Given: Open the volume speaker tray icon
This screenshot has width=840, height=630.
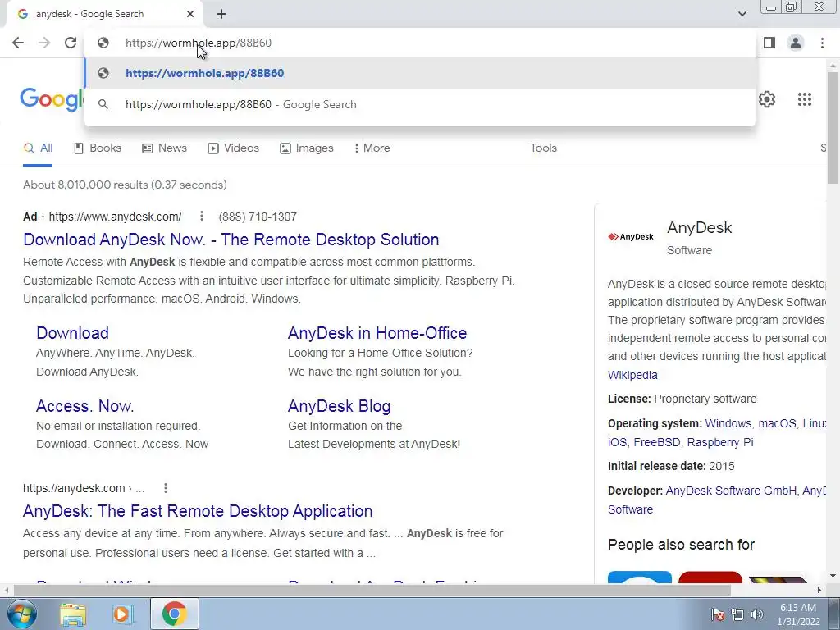Looking at the screenshot, I should (756, 614).
